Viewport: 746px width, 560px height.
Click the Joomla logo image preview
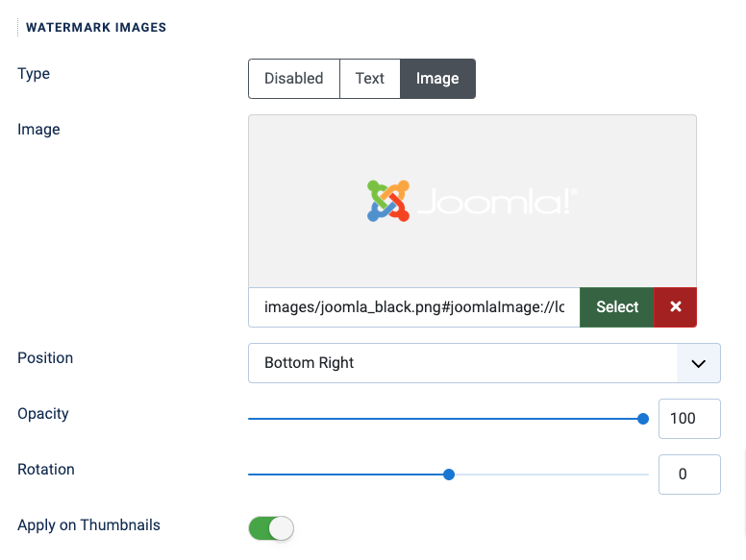pos(472,201)
